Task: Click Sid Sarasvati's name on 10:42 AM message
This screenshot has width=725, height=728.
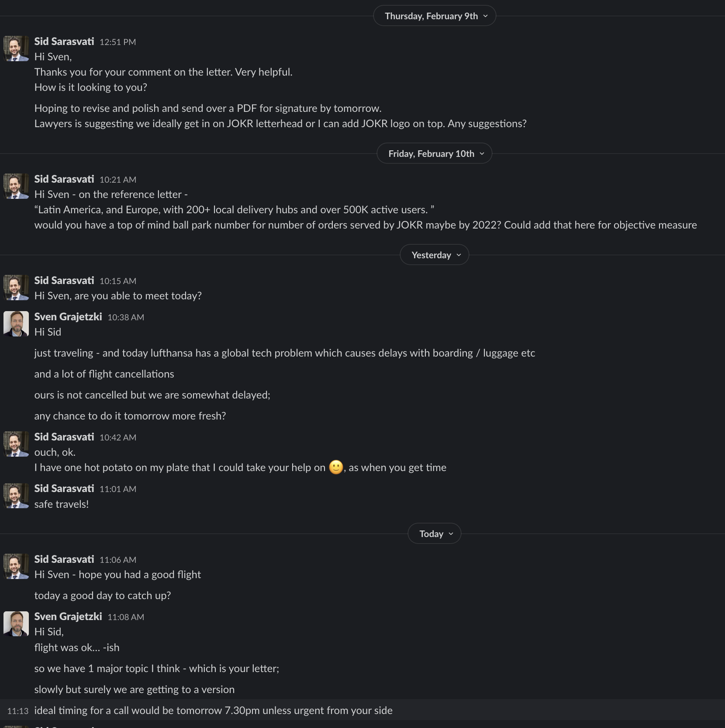Action: coord(64,437)
